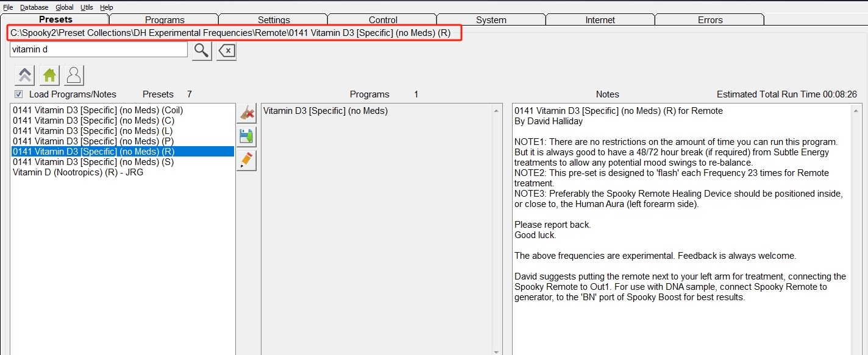Switch to the Errors tab
The image size is (868, 355).
(x=710, y=20)
